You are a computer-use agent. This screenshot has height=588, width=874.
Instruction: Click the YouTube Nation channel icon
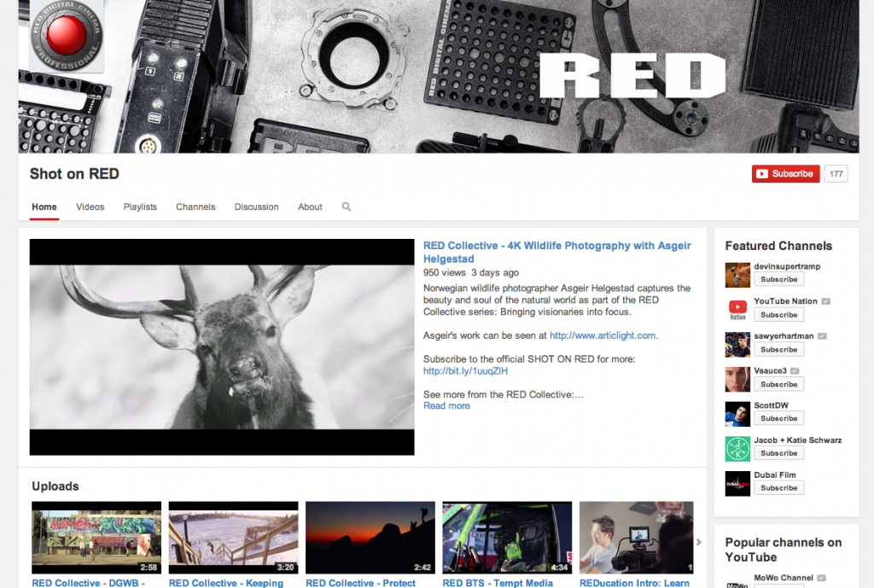click(737, 310)
